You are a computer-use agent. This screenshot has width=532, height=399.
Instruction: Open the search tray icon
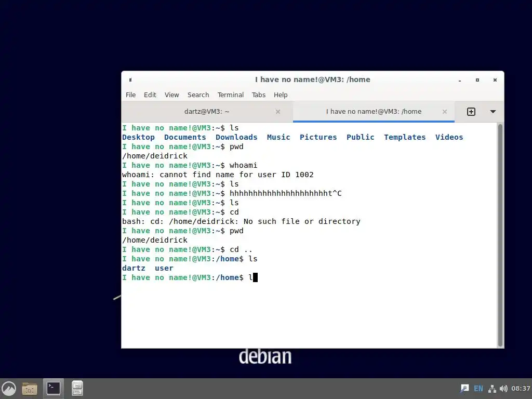(464, 389)
